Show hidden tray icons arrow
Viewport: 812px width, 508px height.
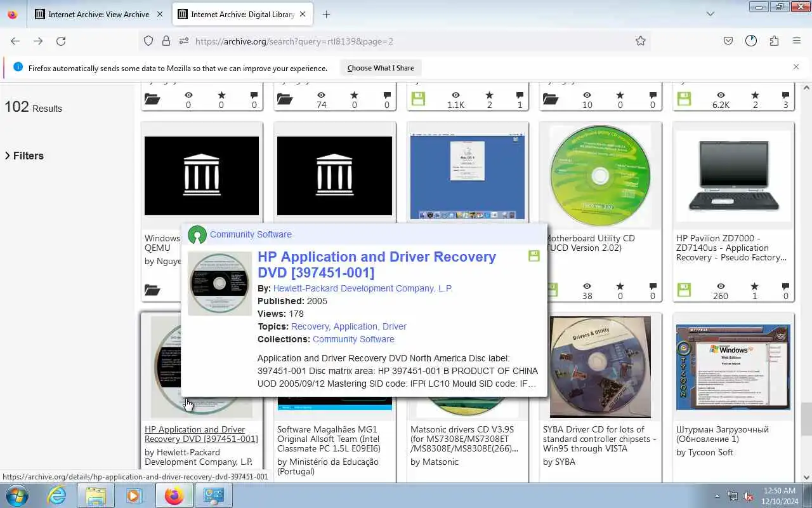(717, 496)
